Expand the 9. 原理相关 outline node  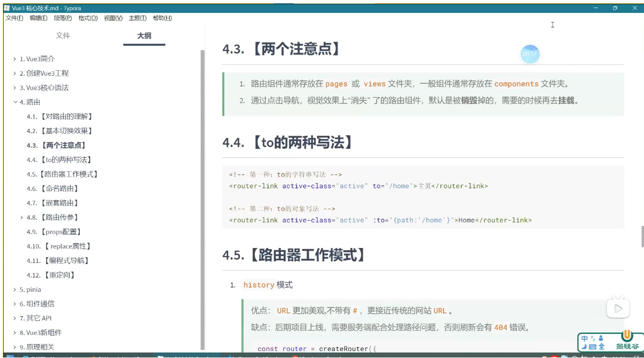(14, 347)
